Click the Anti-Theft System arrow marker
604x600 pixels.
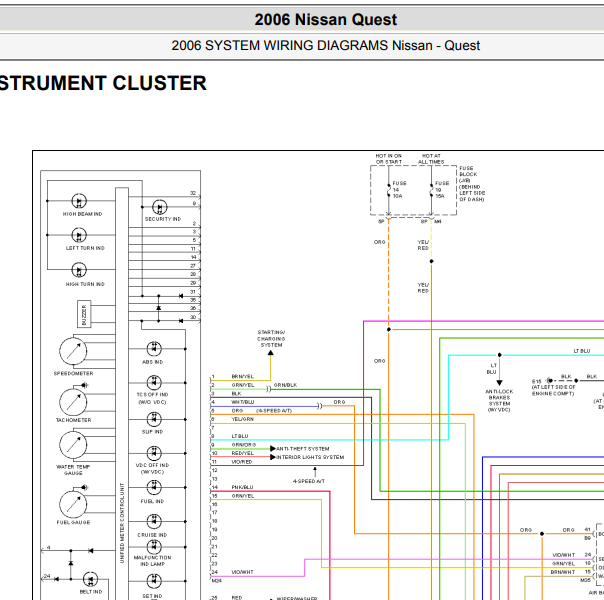(x=273, y=449)
